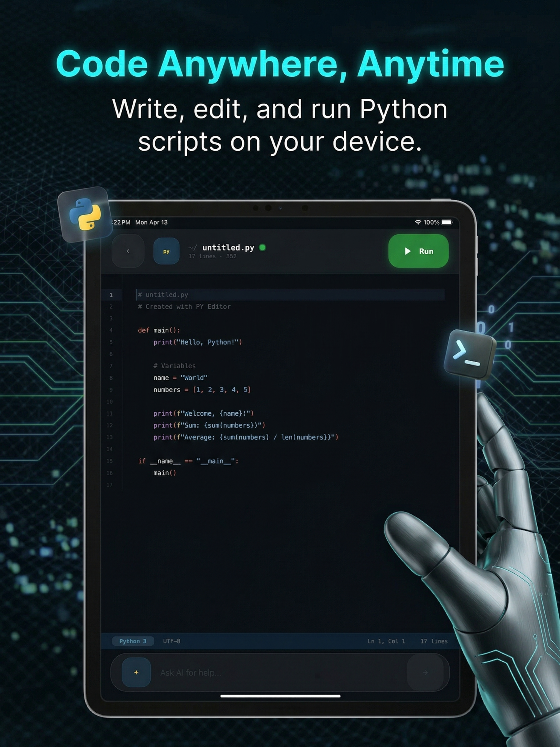Select the Python 3 language badge
Viewport: 560px width, 747px height.
click(133, 641)
